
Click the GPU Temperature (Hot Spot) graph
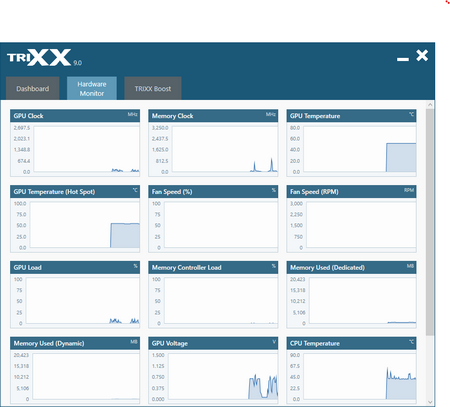tap(75, 219)
